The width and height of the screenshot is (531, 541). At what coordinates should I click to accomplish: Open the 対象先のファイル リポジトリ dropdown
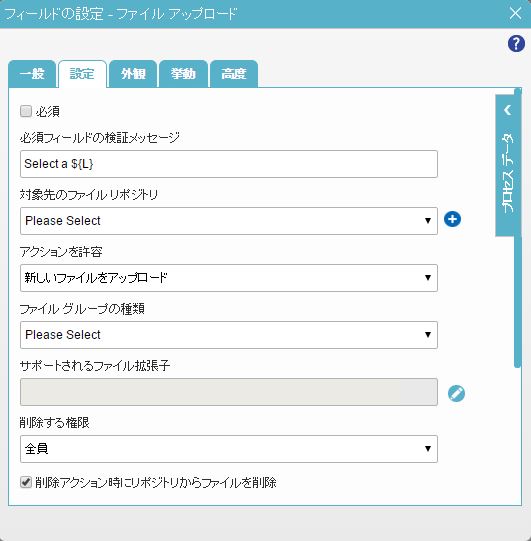coord(229,221)
